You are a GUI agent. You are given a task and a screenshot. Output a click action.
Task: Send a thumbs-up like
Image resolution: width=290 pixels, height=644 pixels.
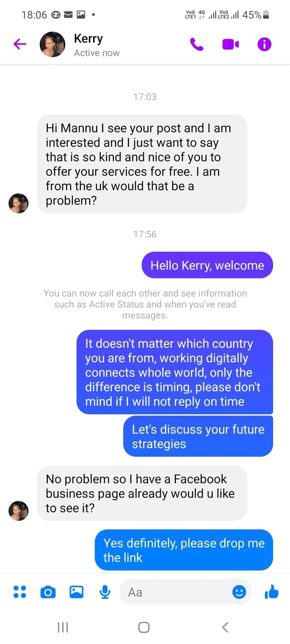click(272, 592)
